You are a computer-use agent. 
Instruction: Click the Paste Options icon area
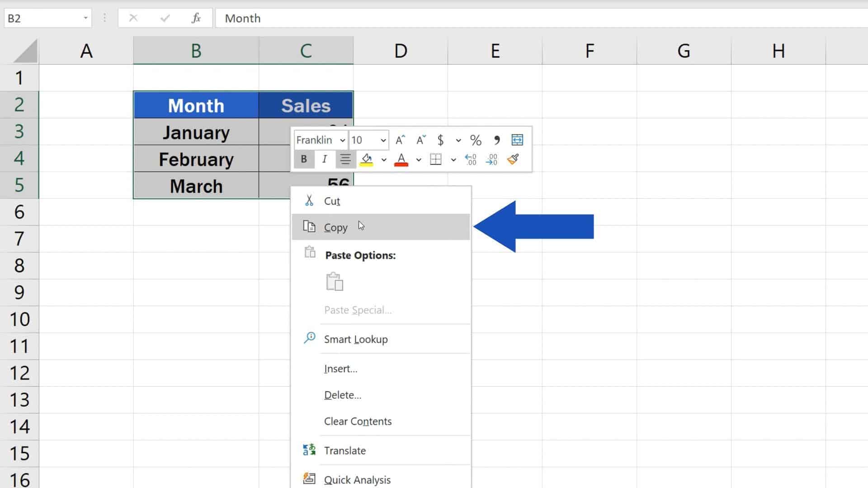335,281
